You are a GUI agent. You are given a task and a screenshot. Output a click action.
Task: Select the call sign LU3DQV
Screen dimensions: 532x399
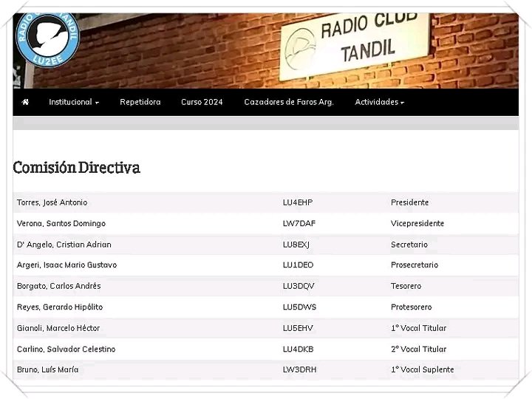299,286
